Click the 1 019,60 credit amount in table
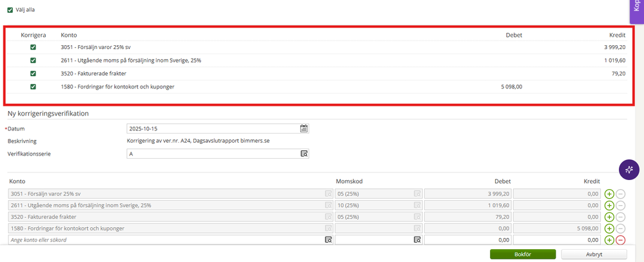The height and width of the screenshot is (262, 644). point(615,61)
